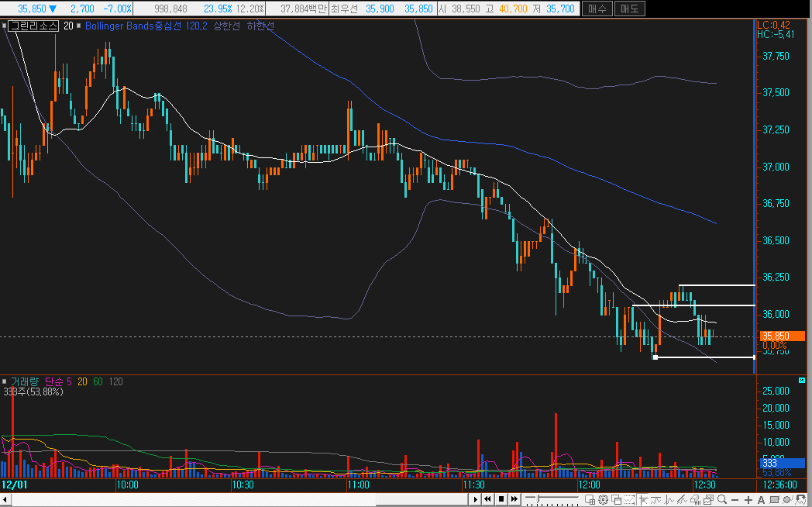Click the 단순 moving average label
This screenshot has height=507, width=812.
click(56, 381)
